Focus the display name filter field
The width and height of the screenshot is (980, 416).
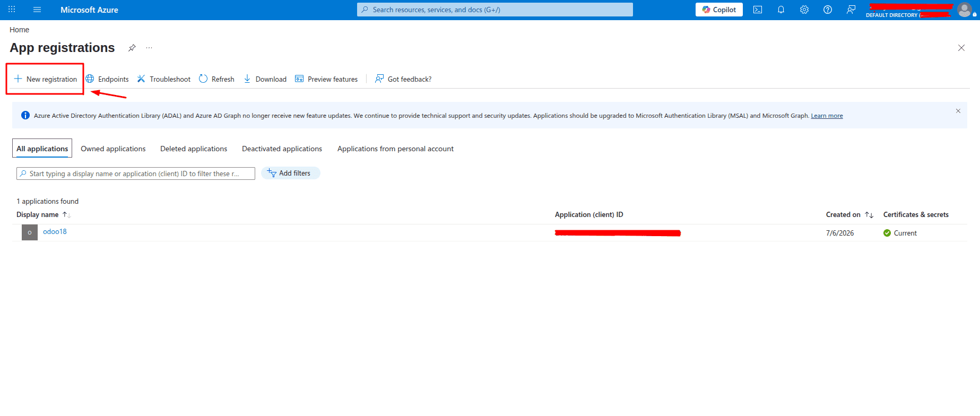pyautogui.click(x=136, y=174)
